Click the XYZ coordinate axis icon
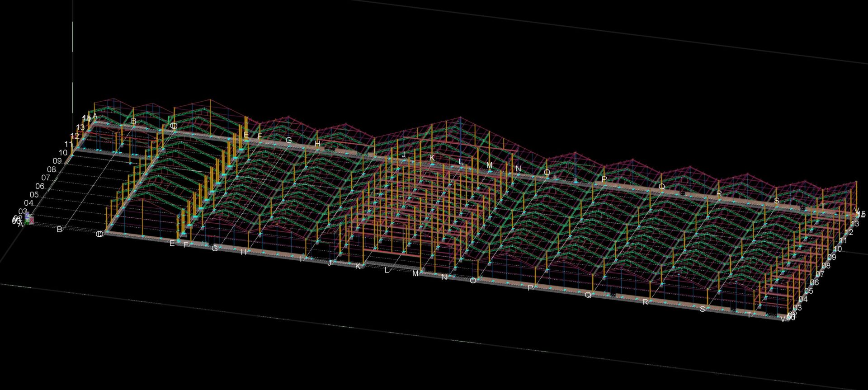This screenshot has height=390, width=868. pos(28,219)
